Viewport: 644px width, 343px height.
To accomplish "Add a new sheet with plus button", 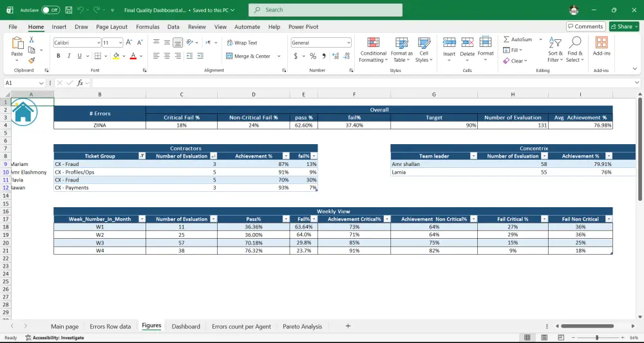I will (x=348, y=326).
